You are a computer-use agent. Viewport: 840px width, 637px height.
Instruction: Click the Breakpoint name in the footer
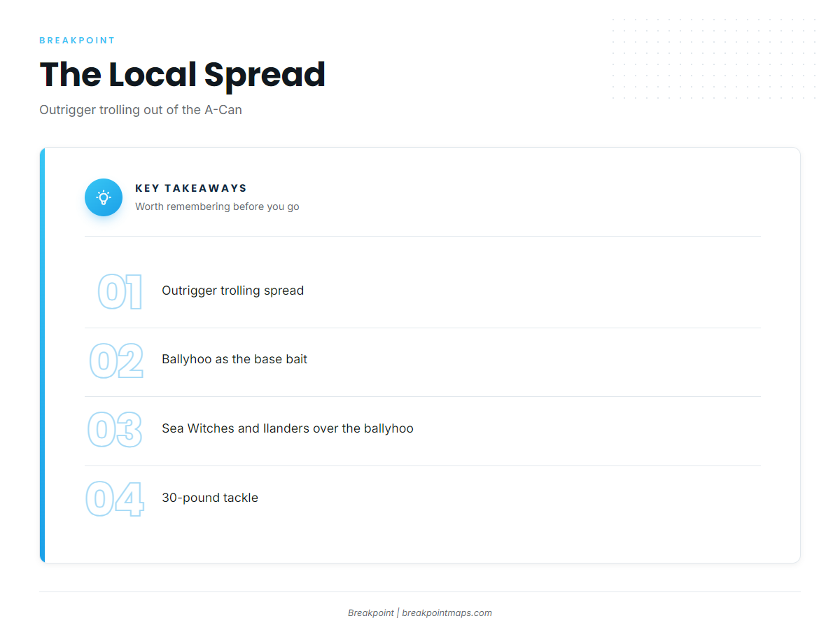tap(371, 612)
